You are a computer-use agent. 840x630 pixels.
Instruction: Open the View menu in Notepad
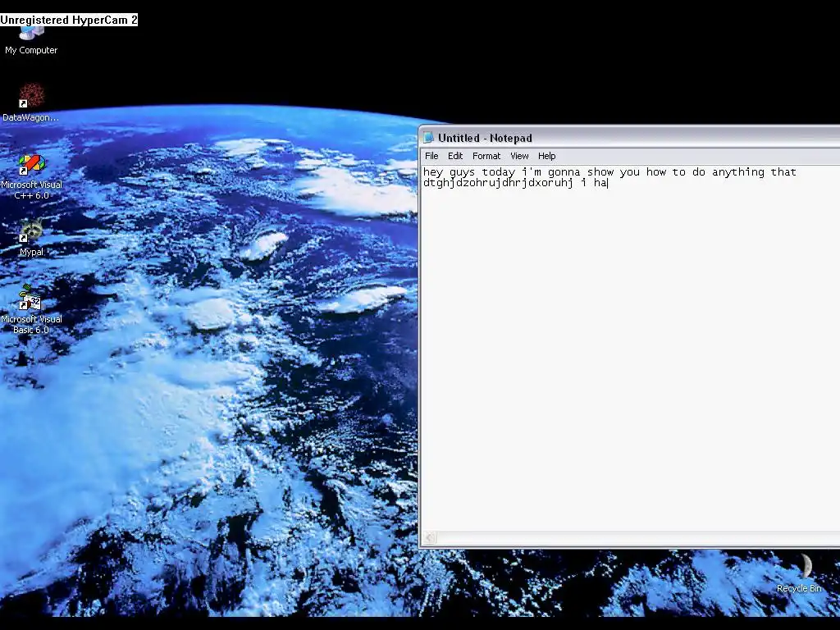click(x=519, y=156)
